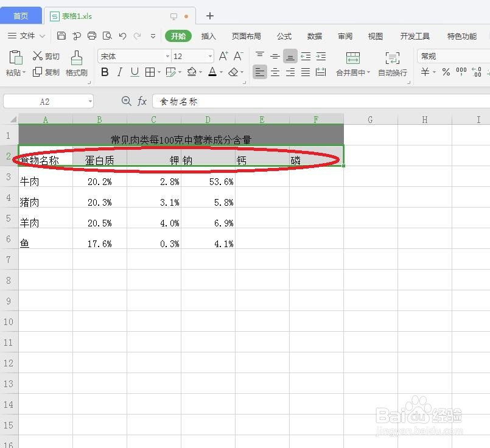Viewport: 490px width, 448px height.
Task: Open the 特色功能 tab
Action: (462, 37)
